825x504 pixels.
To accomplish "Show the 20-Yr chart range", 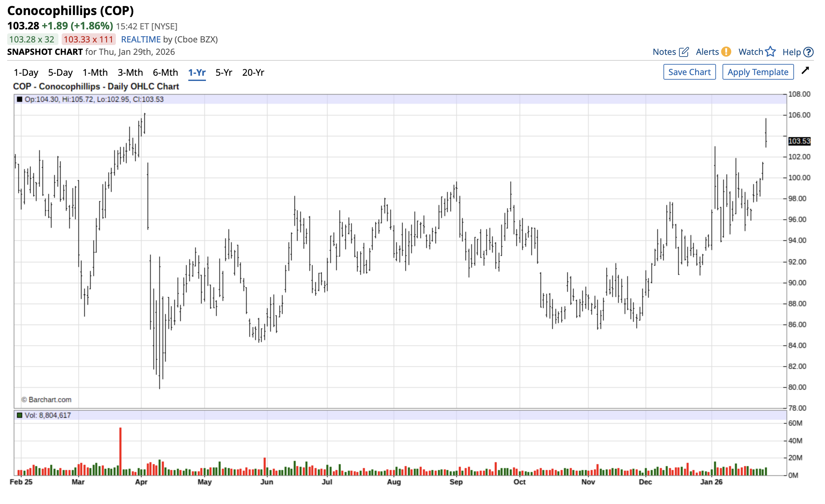I will pyautogui.click(x=253, y=72).
